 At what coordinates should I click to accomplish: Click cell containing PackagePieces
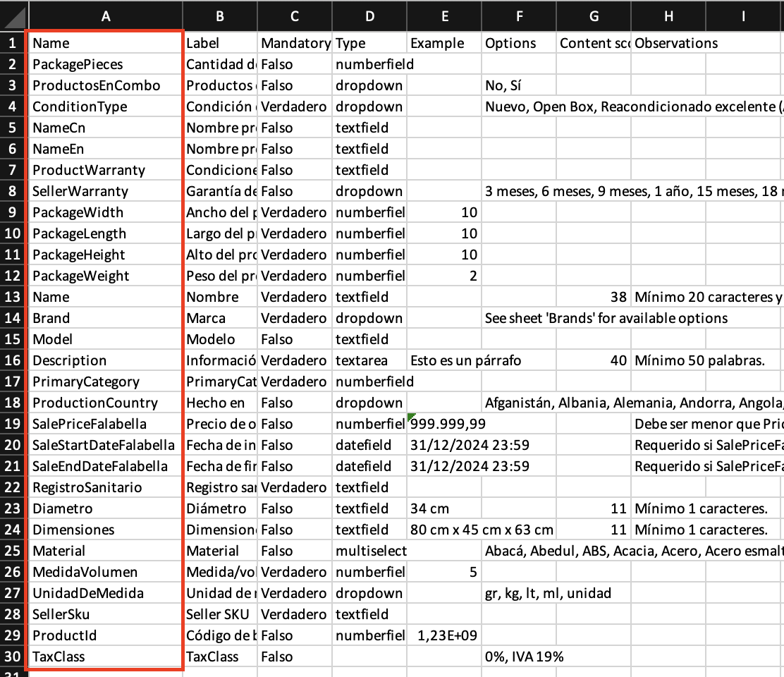[106, 64]
